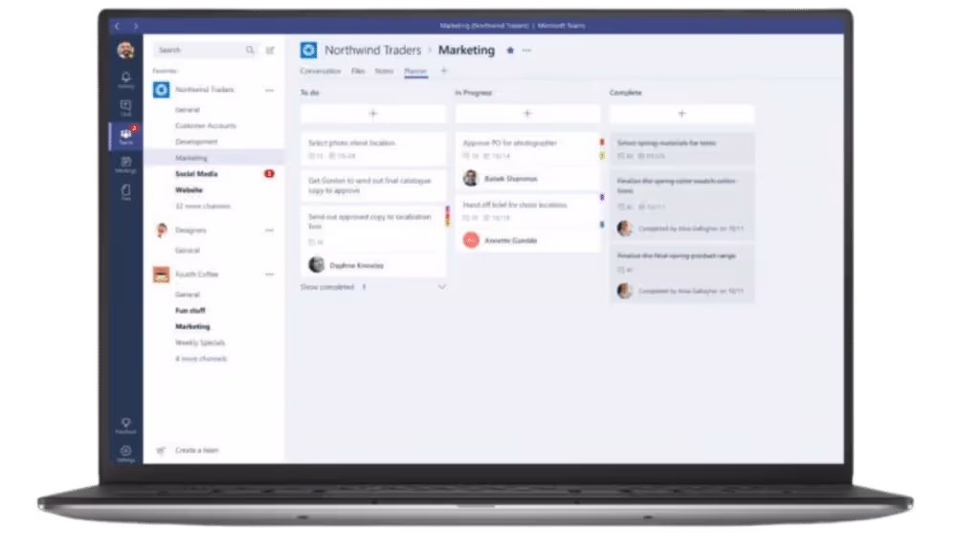
Task: Click the Fourth Coffee team icon
Action: click(161, 275)
